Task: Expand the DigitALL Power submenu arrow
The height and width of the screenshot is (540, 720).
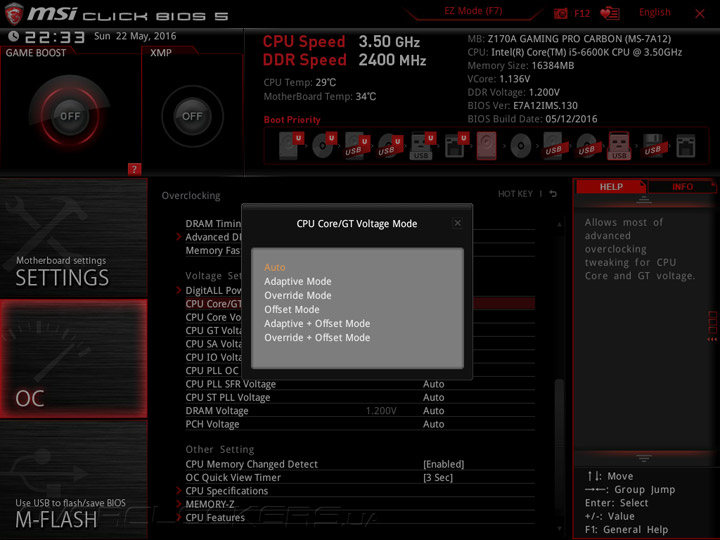Action: tap(179, 290)
